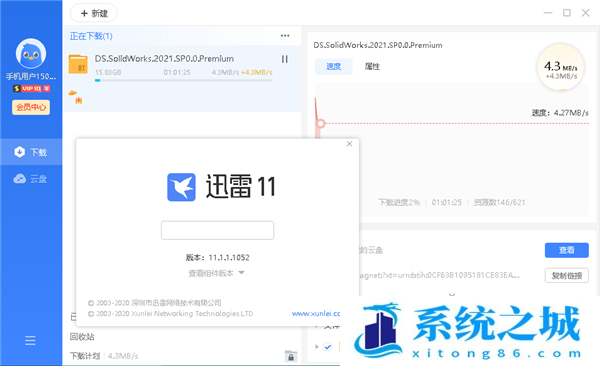This screenshot has height=366, width=600.
Task: Open the www.xunlei.com link
Action: 316,314
